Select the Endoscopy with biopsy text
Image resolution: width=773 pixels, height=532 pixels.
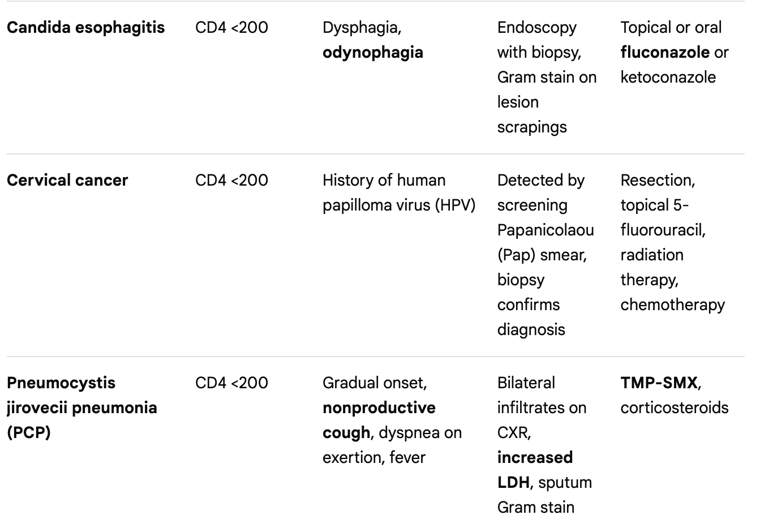537,40
